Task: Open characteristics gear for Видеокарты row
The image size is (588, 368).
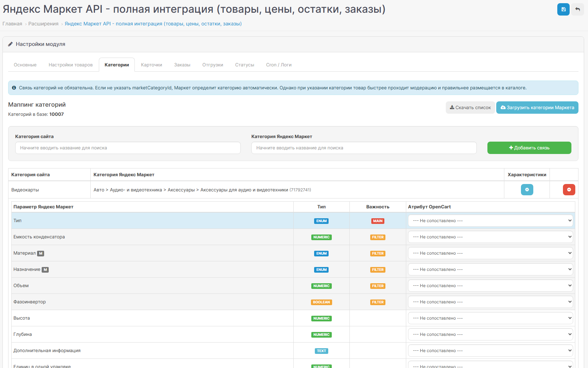Action: [527, 190]
